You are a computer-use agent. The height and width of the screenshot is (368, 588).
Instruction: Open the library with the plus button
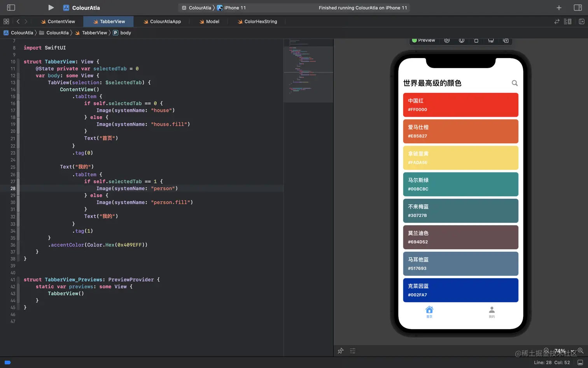[559, 7]
